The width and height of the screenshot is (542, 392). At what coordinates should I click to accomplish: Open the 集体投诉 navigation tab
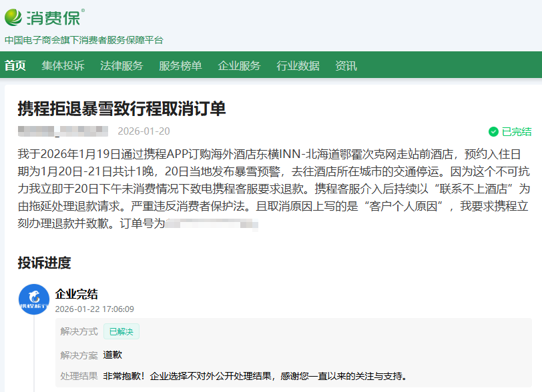(x=63, y=66)
